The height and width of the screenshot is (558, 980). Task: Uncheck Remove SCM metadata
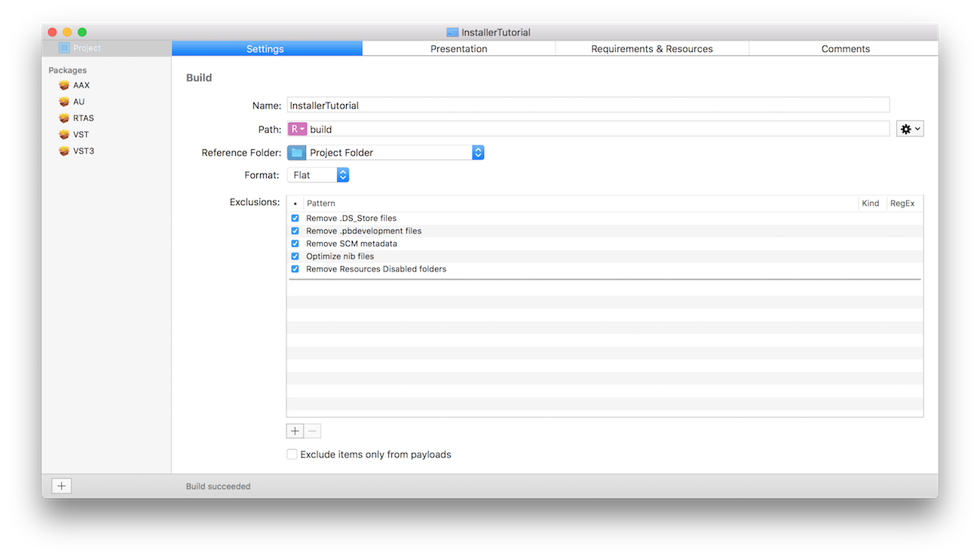tap(295, 244)
